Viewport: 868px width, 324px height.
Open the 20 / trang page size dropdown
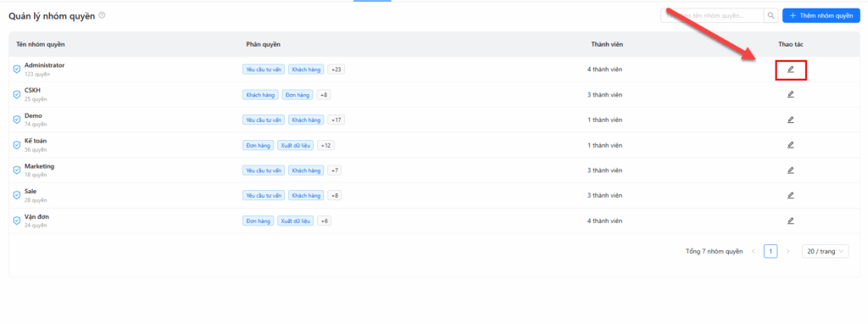tap(826, 251)
